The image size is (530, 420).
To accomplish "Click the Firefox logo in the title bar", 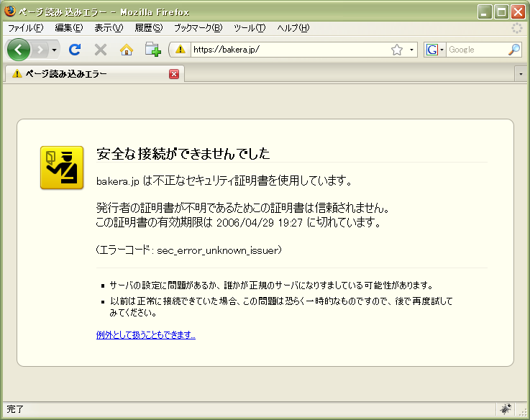I will click(x=10, y=12).
